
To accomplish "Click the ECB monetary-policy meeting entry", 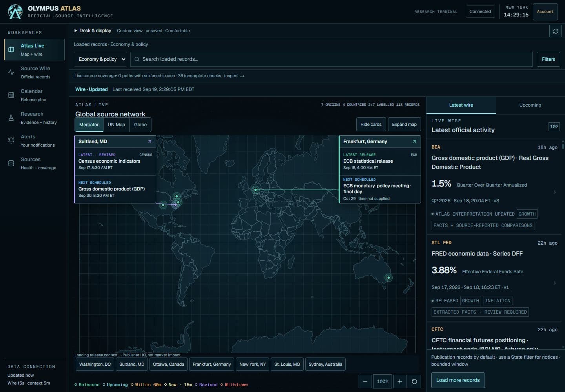I will click(380, 189).
